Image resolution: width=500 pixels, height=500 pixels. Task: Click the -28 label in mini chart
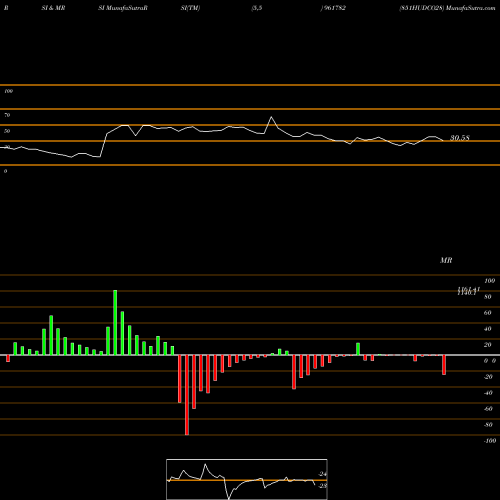(x=322, y=486)
